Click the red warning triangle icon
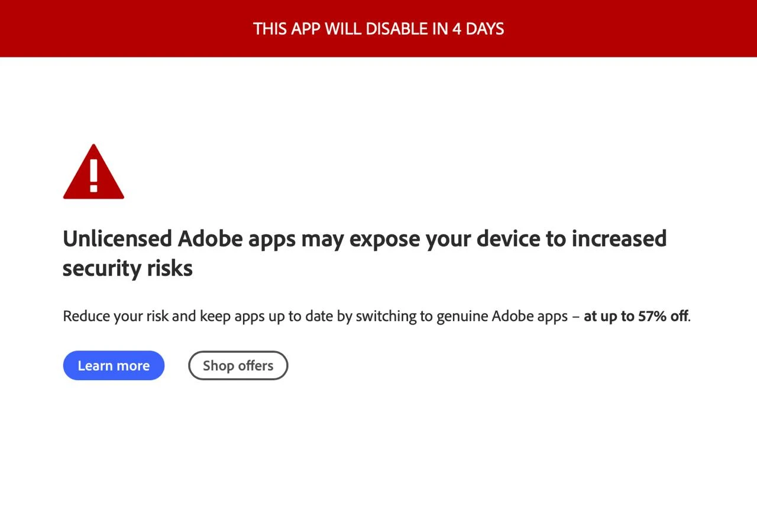This screenshot has width=757, height=532. coord(93,171)
